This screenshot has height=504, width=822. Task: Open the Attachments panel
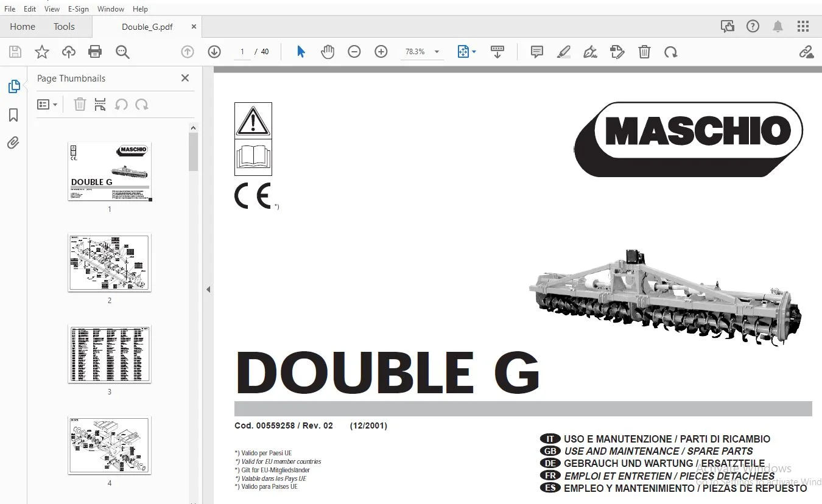(x=13, y=143)
